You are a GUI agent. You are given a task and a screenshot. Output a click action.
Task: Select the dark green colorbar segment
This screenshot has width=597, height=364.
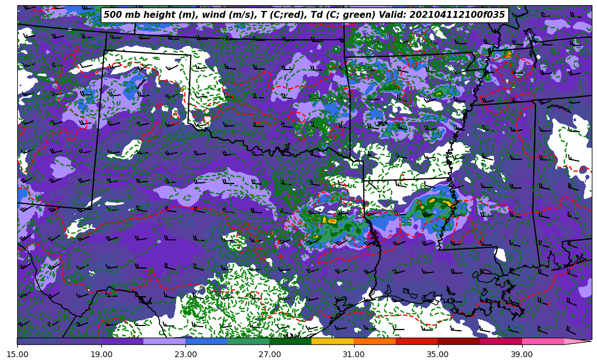(x=291, y=341)
